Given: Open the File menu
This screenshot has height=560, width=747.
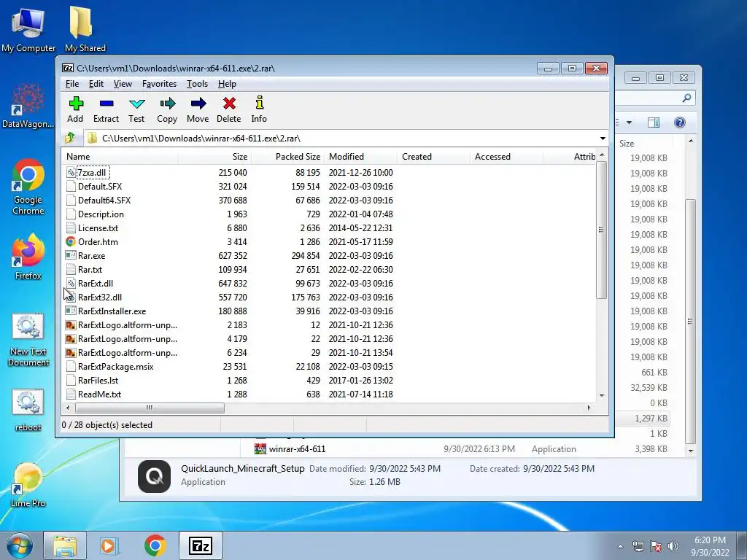Looking at the screenshot, I should 72,84.
